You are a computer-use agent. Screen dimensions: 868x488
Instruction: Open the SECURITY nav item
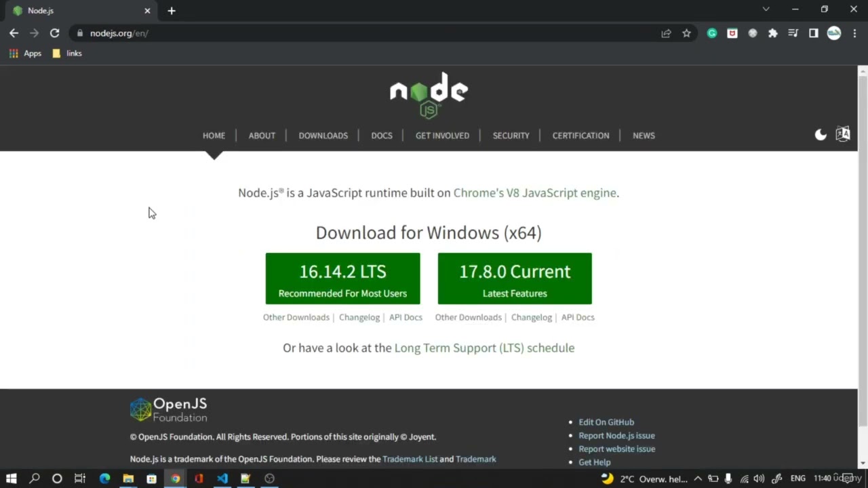511,136
